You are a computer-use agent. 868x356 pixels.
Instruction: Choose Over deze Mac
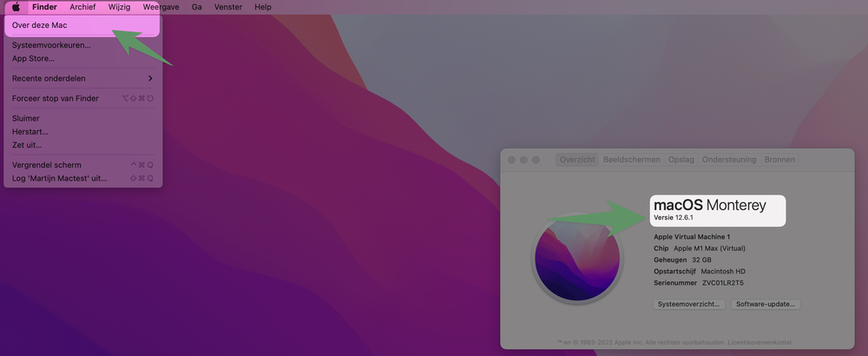[x=82, y=25]
